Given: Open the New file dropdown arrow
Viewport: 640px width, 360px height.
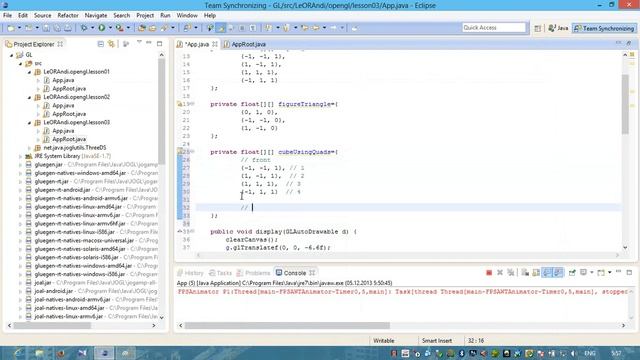Looking at the screenshot, I should [19, 28].
